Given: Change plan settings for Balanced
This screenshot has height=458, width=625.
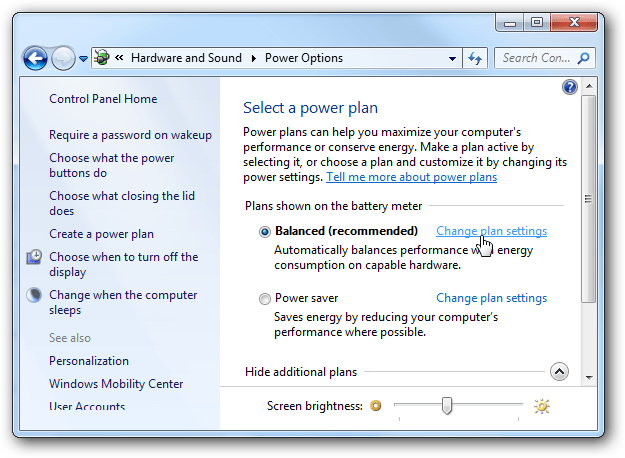Looking at the screenshot, I should point(491,231).
